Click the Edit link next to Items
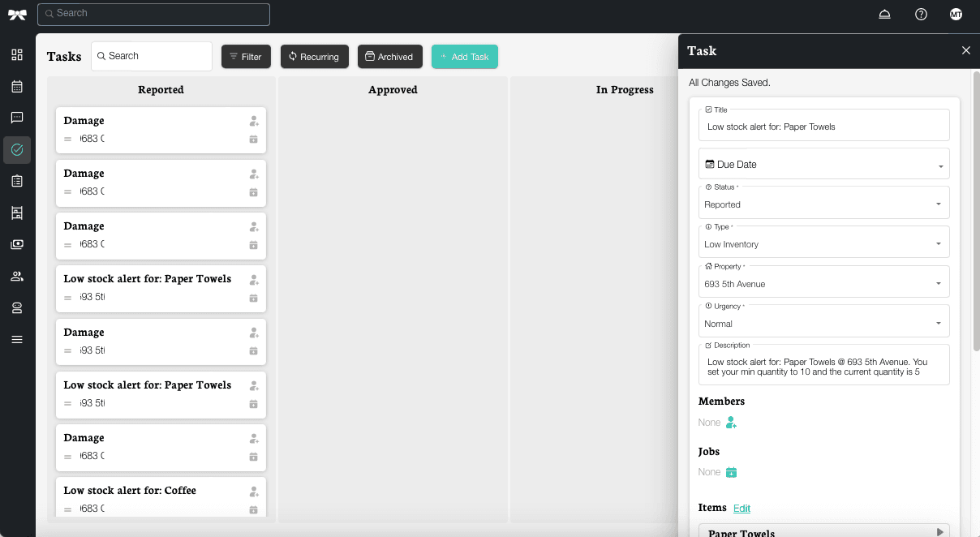980x537 pixels. 741,509
